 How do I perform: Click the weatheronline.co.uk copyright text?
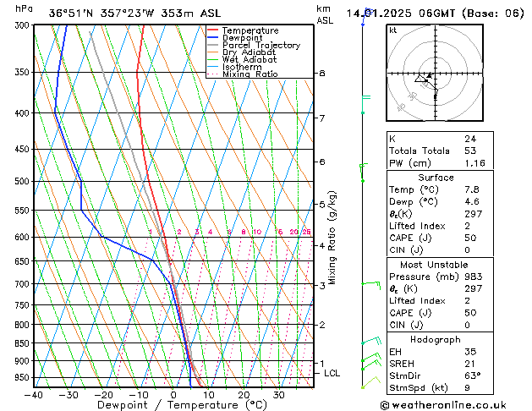(x=443, y=405)
